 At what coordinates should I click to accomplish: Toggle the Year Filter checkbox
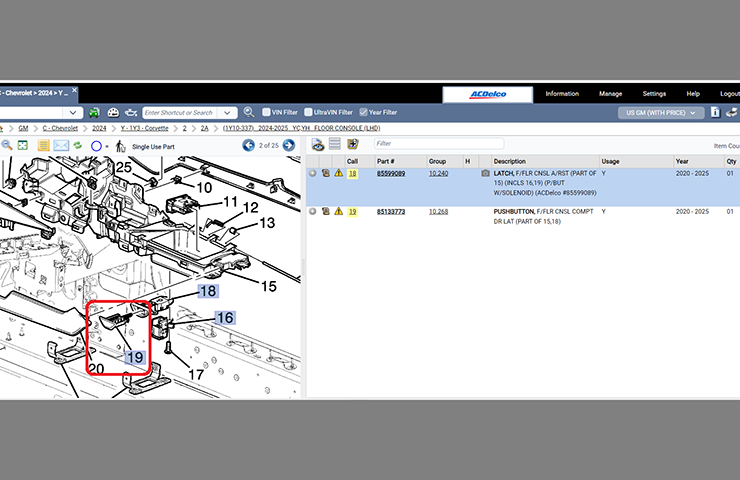pyautogui.click(x=364, y=113)
